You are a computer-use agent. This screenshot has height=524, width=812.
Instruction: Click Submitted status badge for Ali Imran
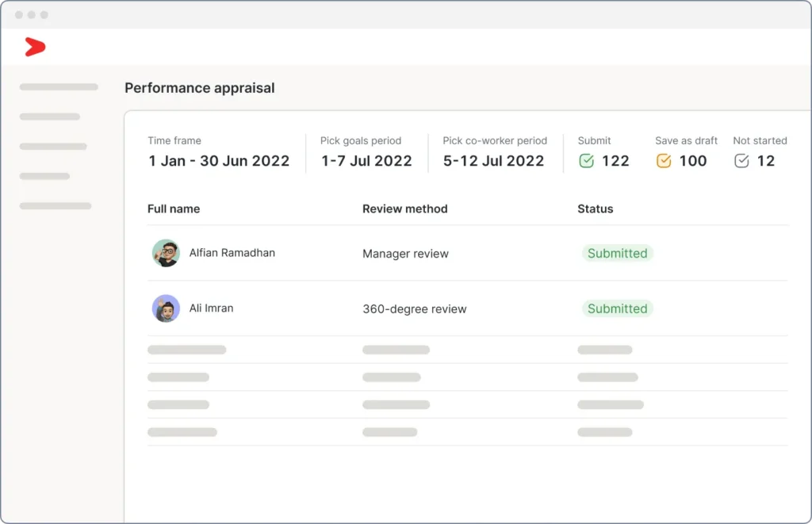tap(617, 309)
